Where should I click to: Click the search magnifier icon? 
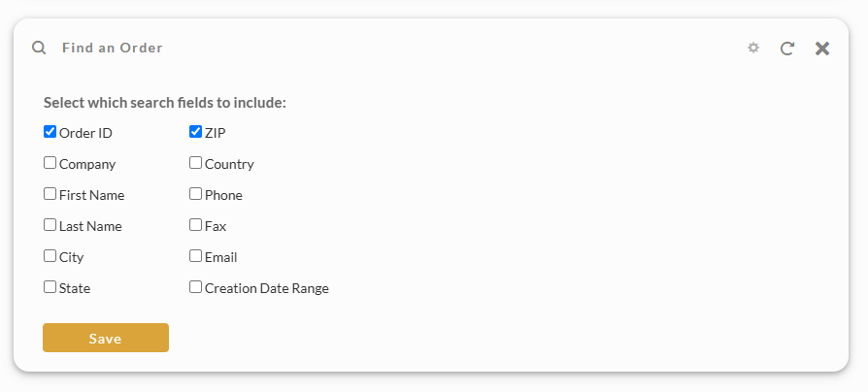tap(39, 48)
